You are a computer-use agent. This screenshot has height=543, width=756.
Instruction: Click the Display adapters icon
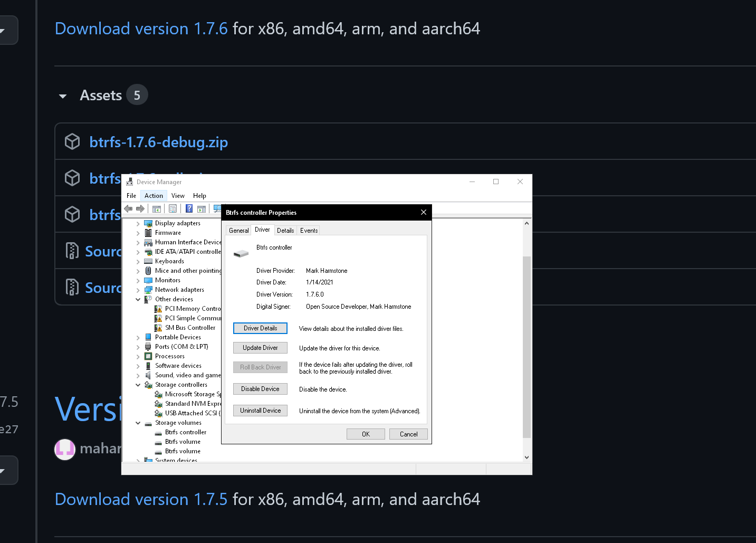149,223
